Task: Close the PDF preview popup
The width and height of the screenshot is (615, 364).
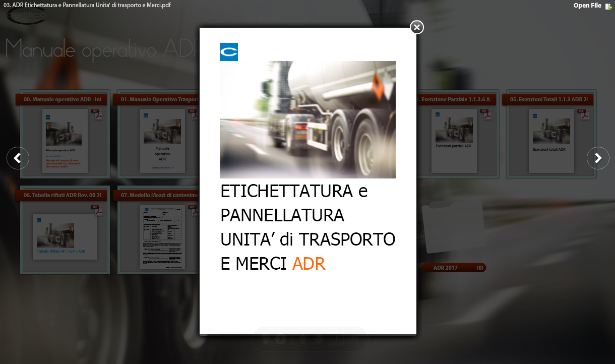Action: [416, 27]
